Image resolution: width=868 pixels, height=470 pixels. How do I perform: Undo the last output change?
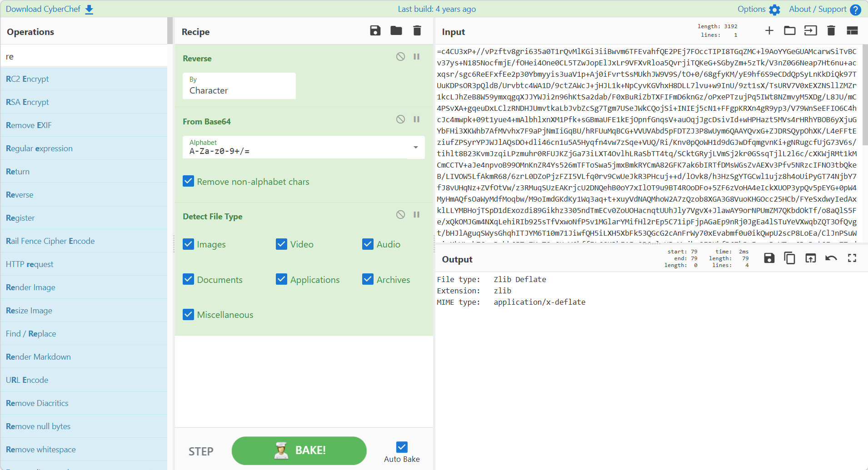(x=831, y=258)
